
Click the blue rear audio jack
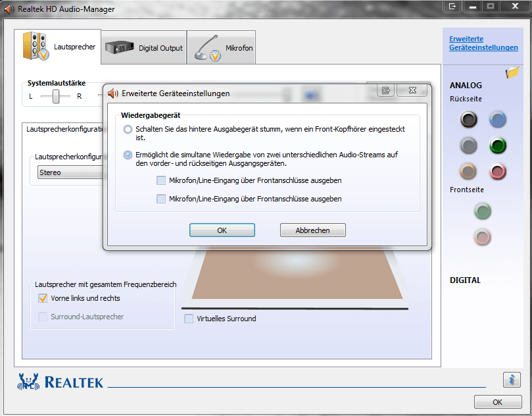click(497, 119)
